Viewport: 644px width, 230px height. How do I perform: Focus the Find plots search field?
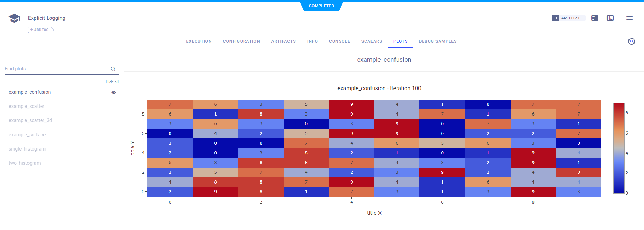click(56, 69)
